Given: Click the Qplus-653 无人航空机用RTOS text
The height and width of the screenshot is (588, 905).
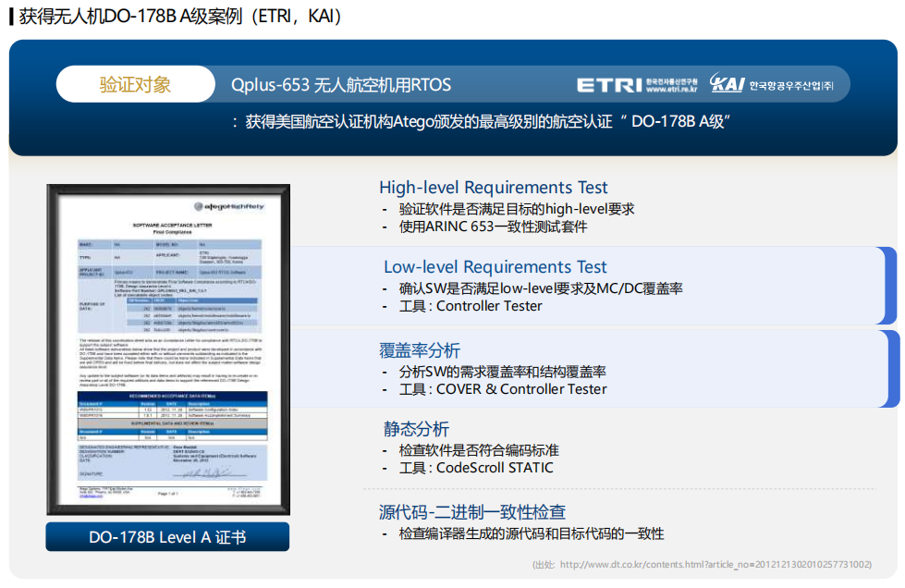Looking at the screenshot, I should click(x=341, y=85).
